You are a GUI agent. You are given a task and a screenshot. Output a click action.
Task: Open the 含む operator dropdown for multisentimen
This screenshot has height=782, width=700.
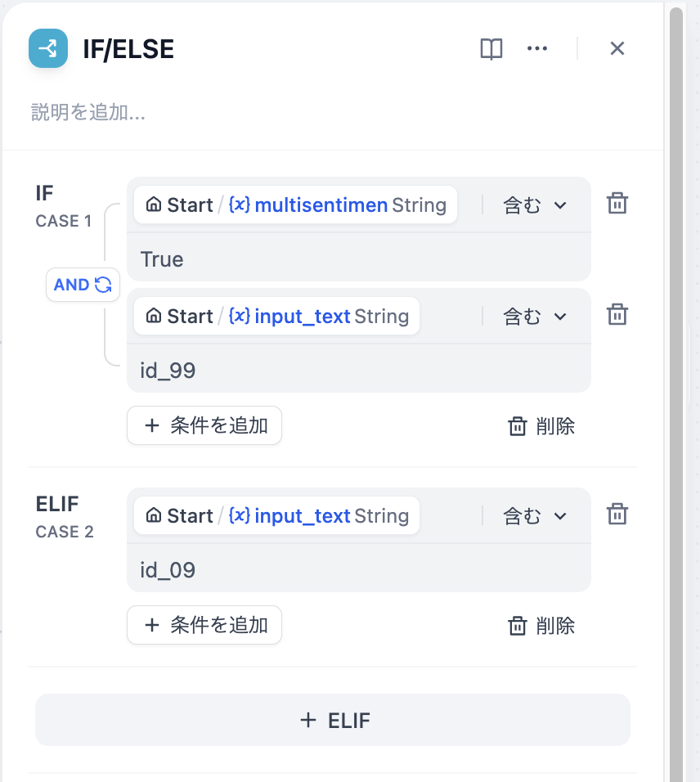pyautogui.click(x=535, y=205)
